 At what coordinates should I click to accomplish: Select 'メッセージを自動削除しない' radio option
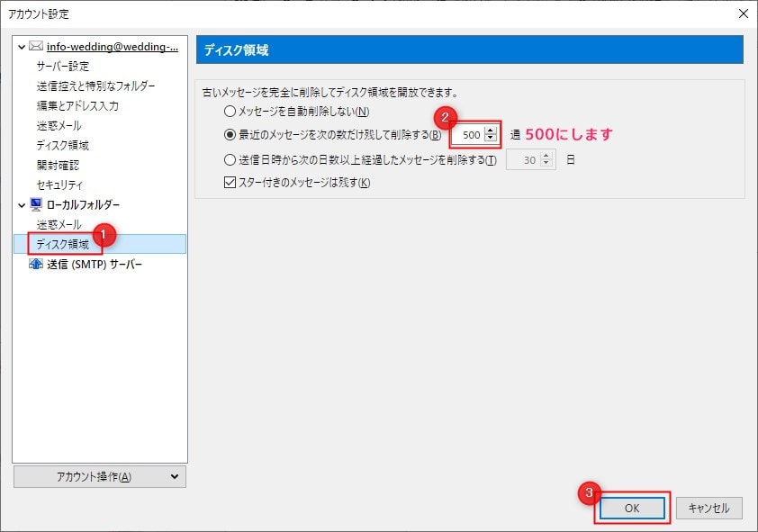(x=230, y=112)
